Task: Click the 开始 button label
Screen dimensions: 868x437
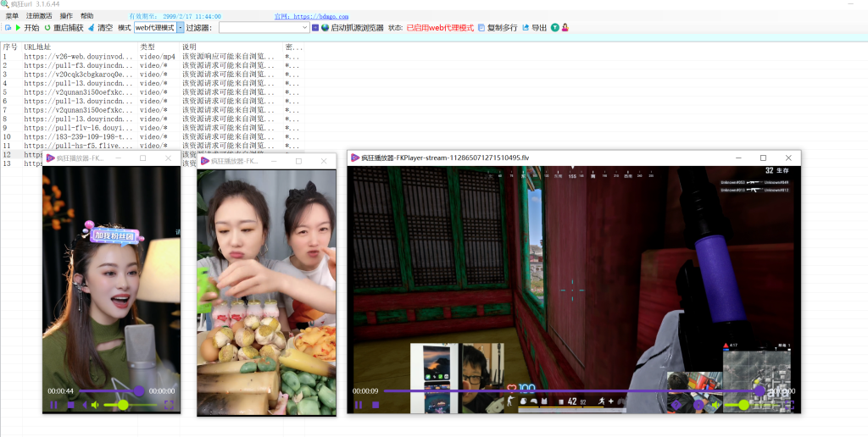Action: 31,28
